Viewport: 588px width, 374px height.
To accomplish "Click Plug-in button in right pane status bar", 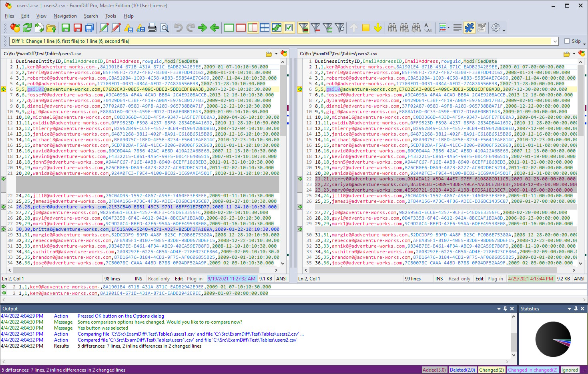I will point(495,279).
